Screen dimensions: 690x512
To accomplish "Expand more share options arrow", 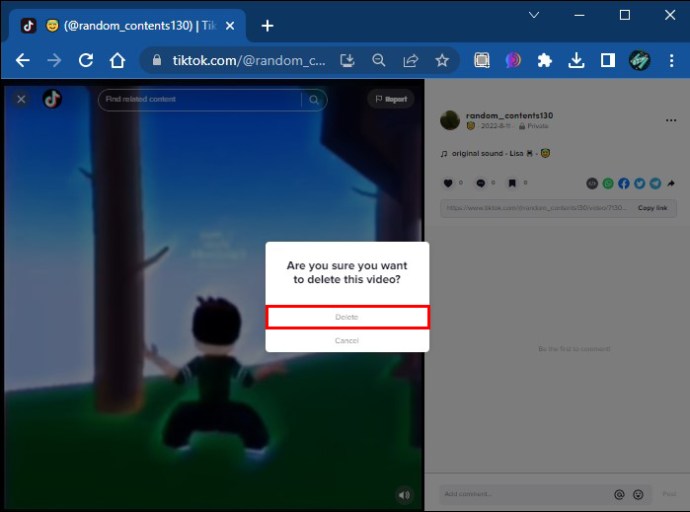I will click(671, 183).
